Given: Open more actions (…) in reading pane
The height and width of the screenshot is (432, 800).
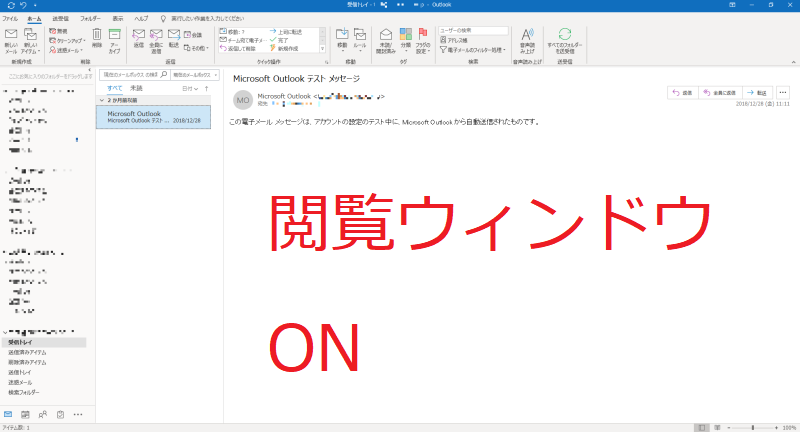Looking at the screenshot, I should point(783,93).
